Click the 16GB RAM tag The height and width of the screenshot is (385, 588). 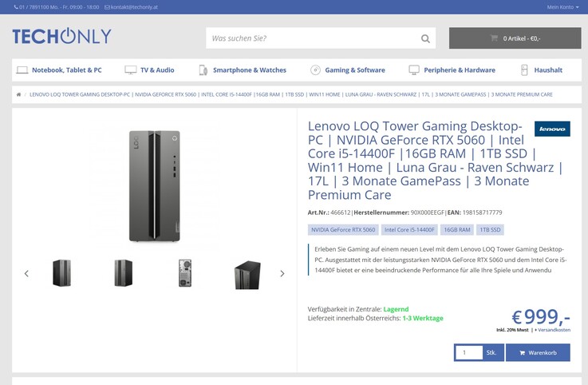pos(456,230)
